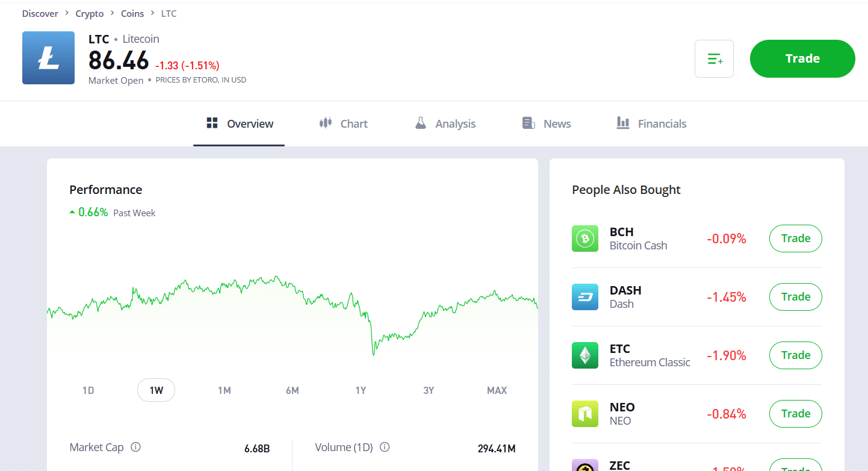Click NEO's -0.84% change

tap(727, 414)
